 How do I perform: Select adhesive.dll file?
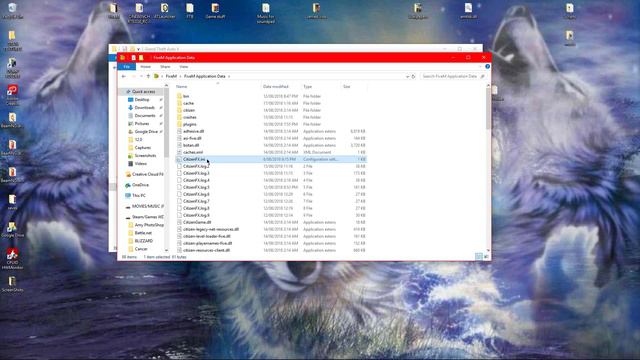193,131
